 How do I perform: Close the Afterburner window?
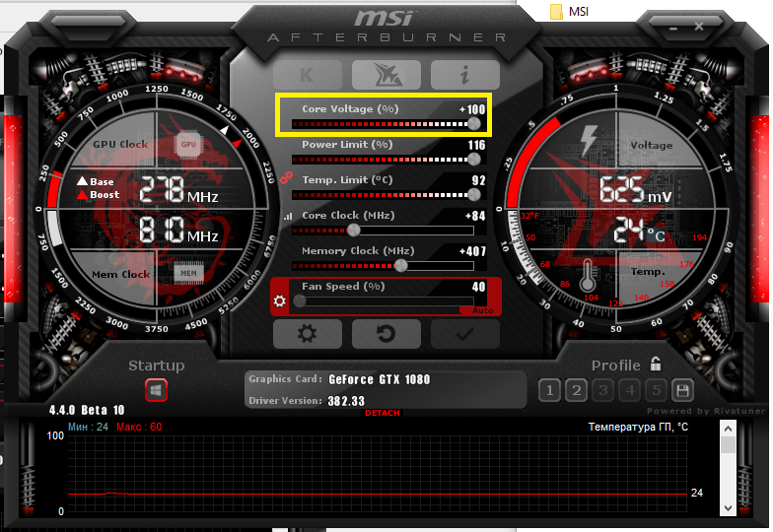click(x=699, y=27)
